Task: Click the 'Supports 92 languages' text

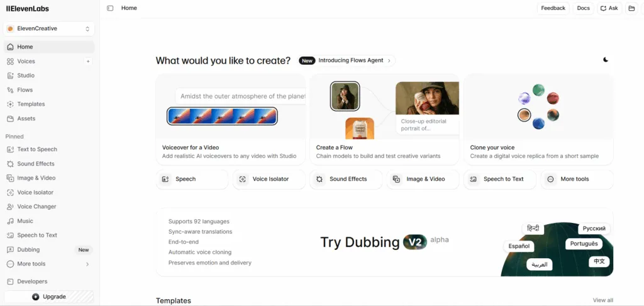Action: (199, 222)
